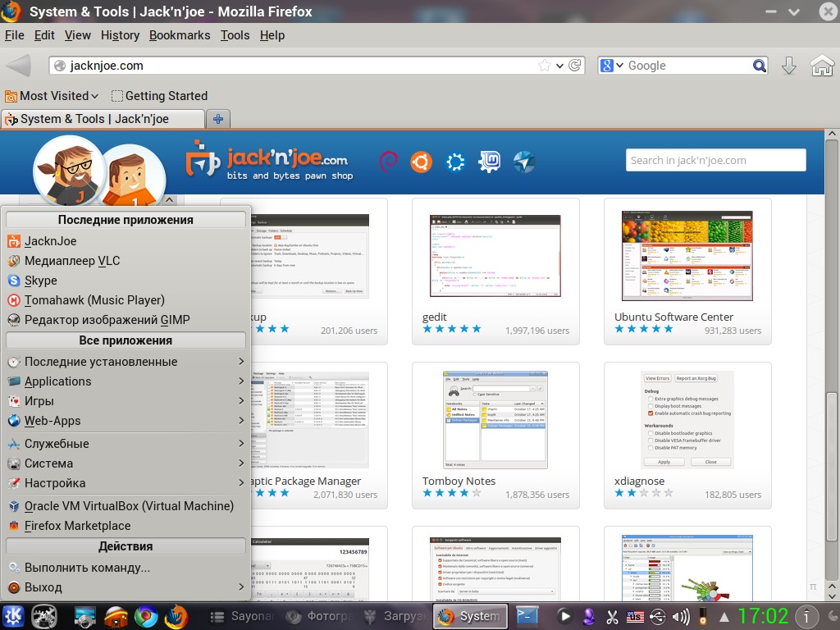
Task: Open the gedit app link
Action: tap(435, 317)
